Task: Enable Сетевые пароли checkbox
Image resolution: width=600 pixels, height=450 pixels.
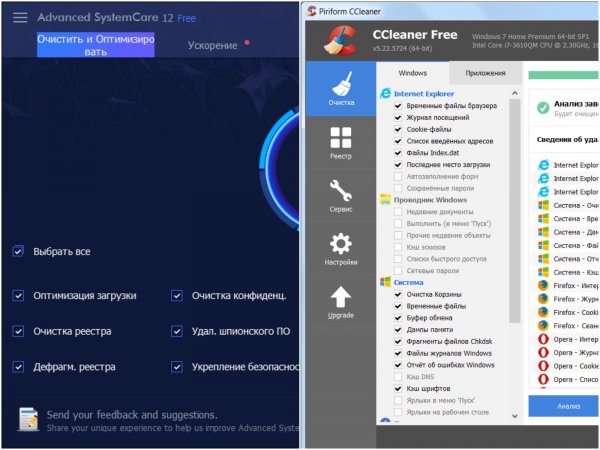Action: (x=398, y=271)
